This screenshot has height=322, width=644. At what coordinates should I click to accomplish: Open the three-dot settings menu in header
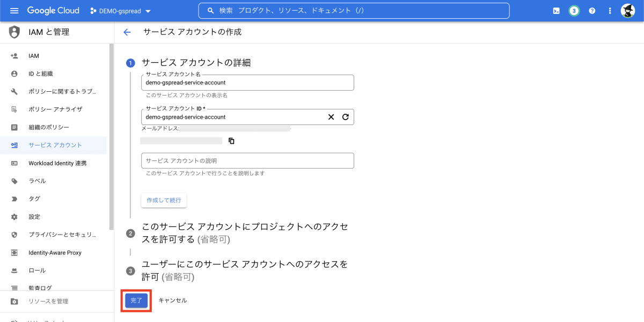click(610, 11)
